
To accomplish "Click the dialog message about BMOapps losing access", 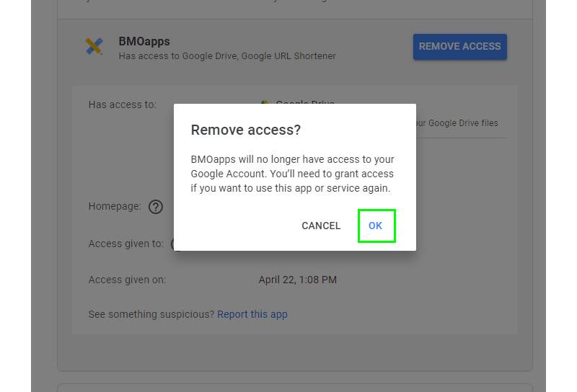I will click(x=292, y=174).
